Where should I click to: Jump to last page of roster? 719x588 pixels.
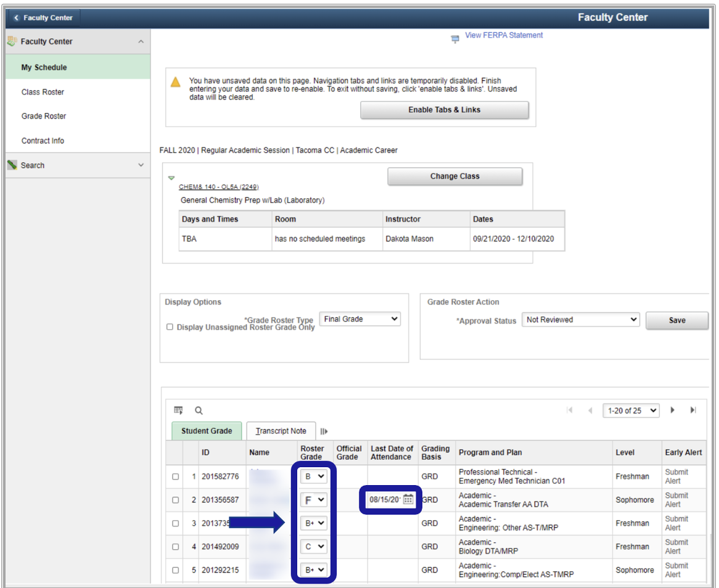pos(693,410)
